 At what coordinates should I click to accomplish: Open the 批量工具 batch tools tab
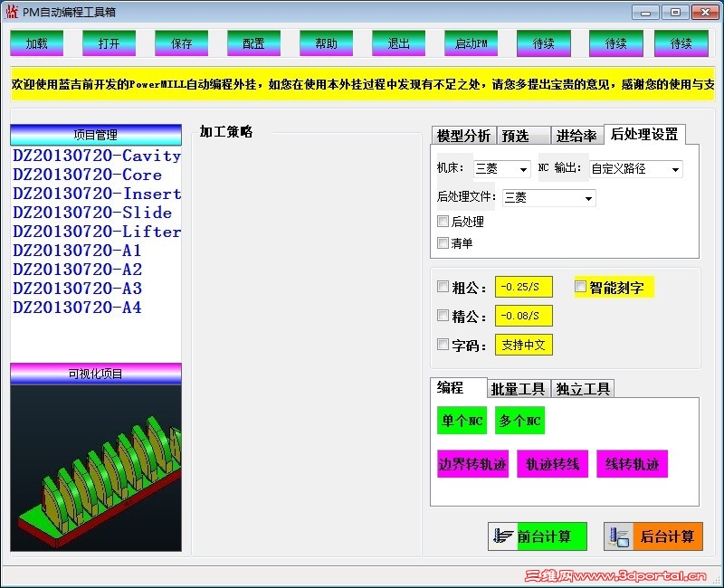point(518,389)
